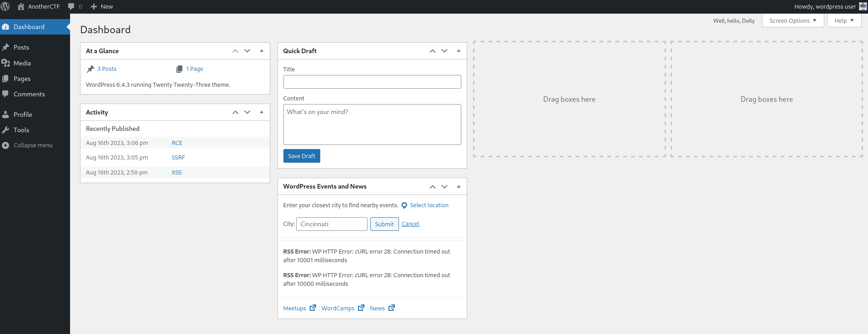Move Activity widget up
Image resolution: width=868 pixels, height=334 pixels.
tap(235, 112)
